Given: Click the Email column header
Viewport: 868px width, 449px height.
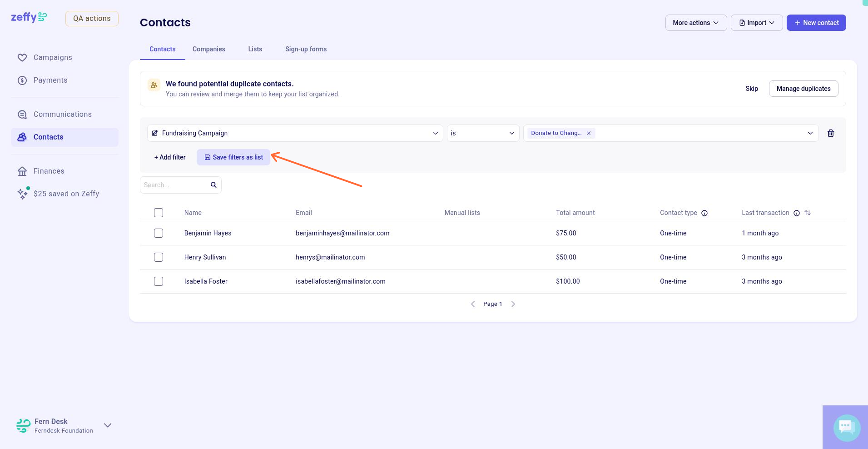Looking at the screenshot, I should [x=304, y=213].
